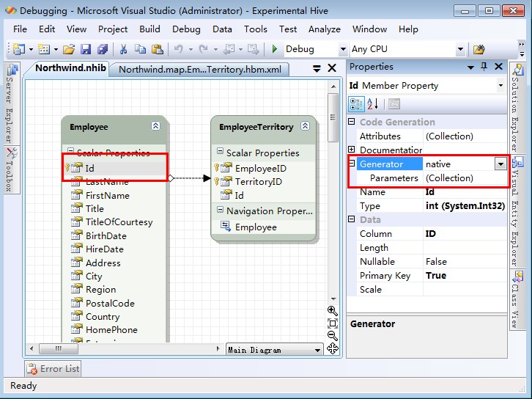Select the Northwind.nhib tab
The image size is (532, 399).
pos(70,68)
